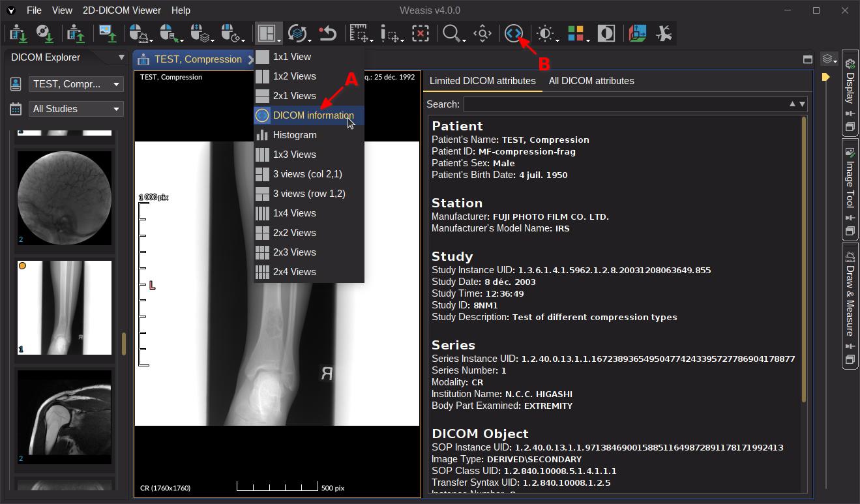Open the Display side panel tab
860x504 pixels.
click(850, 93)
